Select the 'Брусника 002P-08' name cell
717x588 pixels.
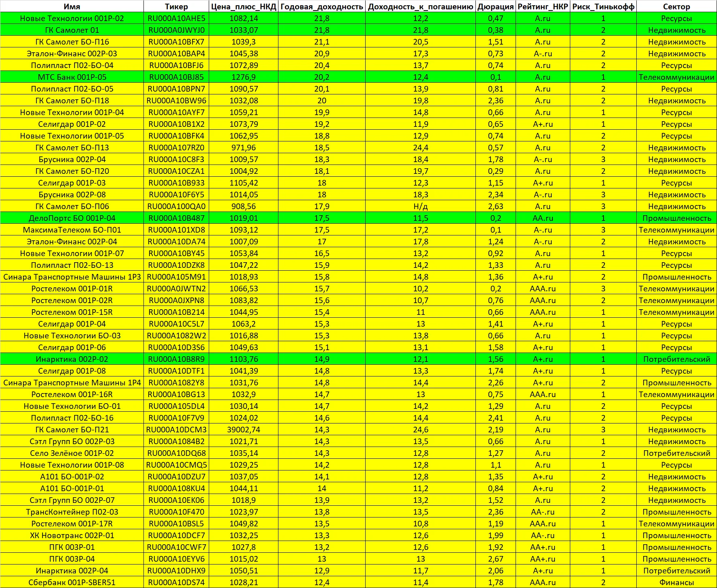(x=72, y=195)
